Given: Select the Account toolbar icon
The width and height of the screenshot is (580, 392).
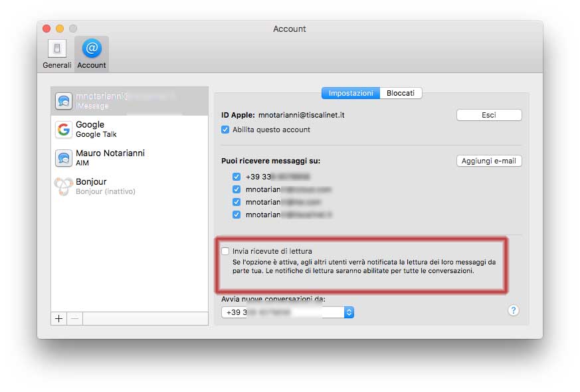Looking at the screenshot, I should click(x=92, y=54).
